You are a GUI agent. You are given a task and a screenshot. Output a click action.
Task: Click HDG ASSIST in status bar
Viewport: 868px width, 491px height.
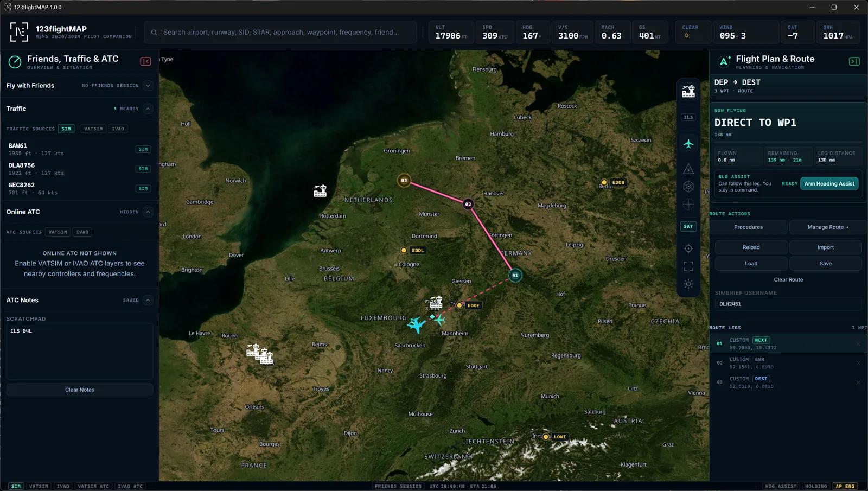click(781, 486)
